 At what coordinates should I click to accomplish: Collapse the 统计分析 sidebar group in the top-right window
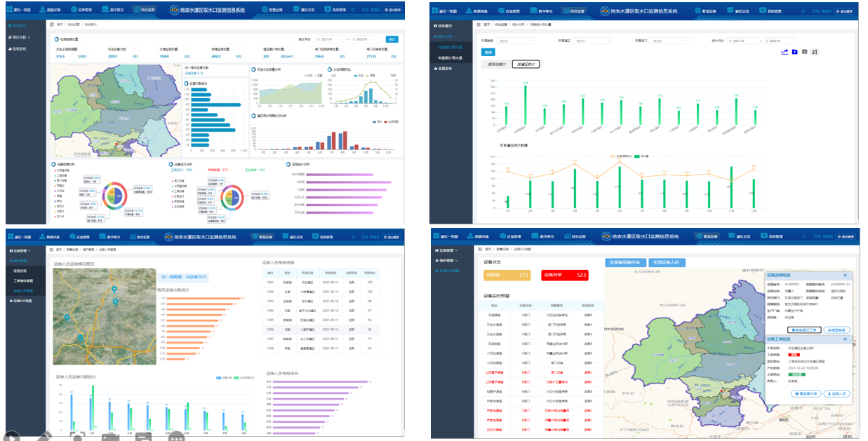tap(446, 36)
